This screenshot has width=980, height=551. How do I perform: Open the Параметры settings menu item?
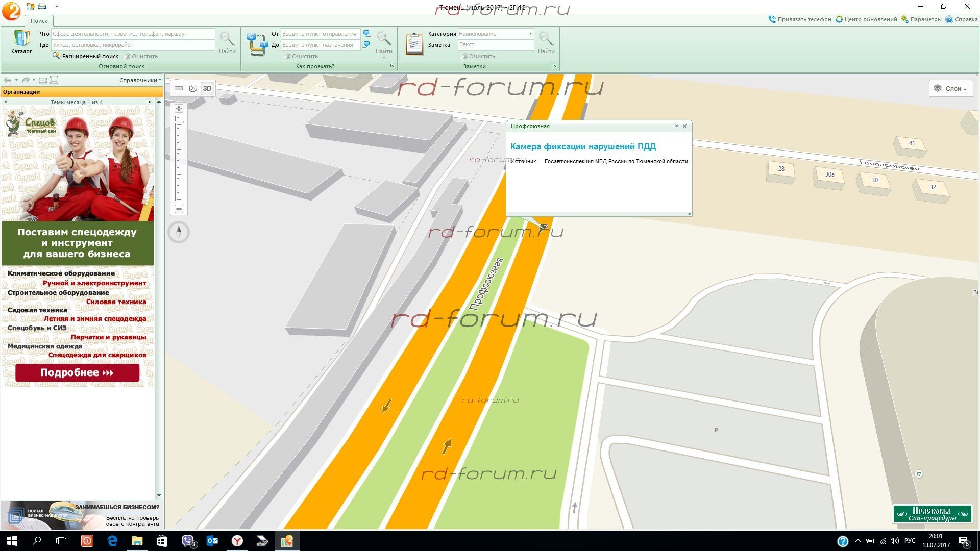coord(921,19)
